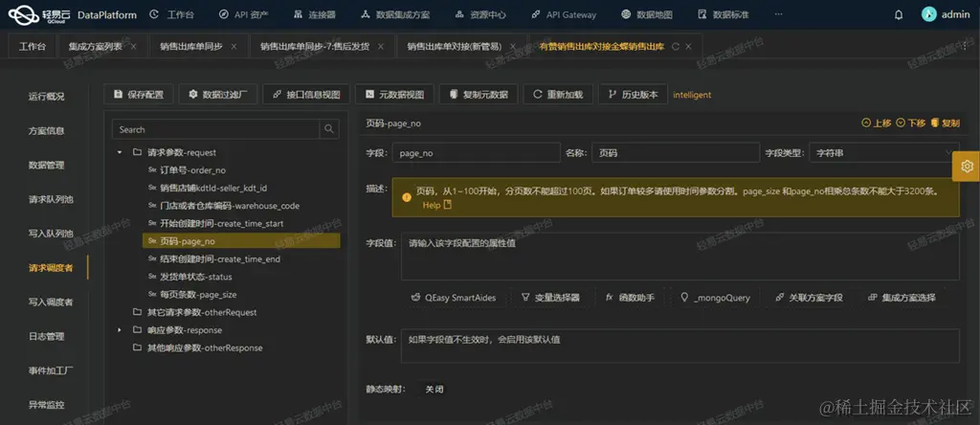The image size is (980, 425).
Task: Close the 销售出库单同步 tab
Action: pos(234,46)
